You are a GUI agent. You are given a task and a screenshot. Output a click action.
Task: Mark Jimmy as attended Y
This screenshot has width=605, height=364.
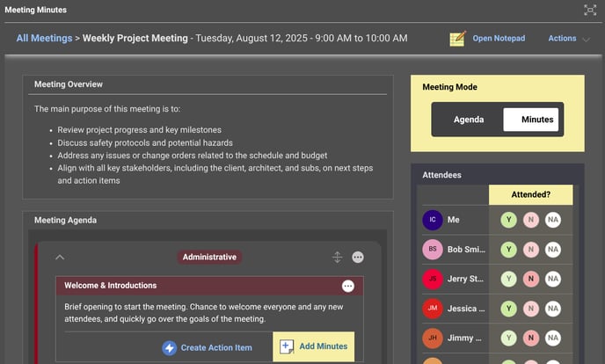(x=508, y=338)
